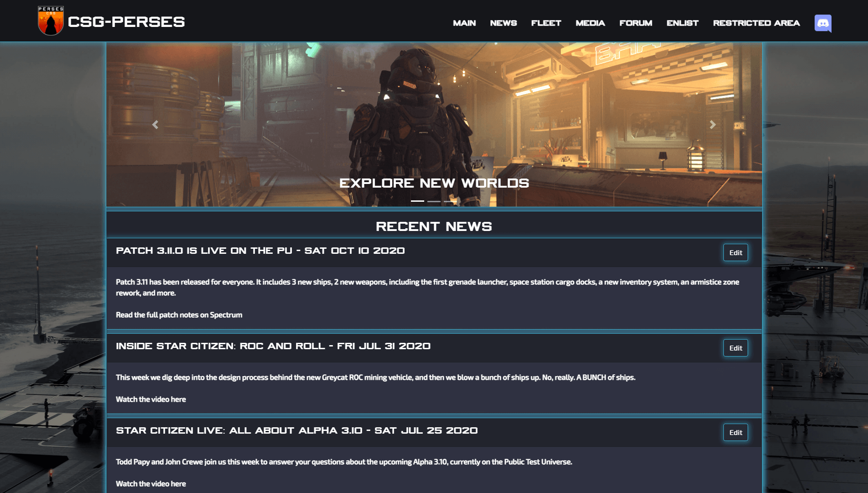This screenshot has width=868, height=493.
Task: Open the Main navigation menu item
Action: [464, 23]
